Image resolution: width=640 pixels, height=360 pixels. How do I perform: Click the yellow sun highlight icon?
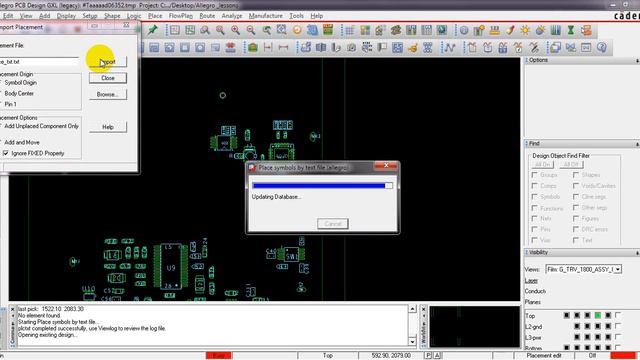(525, 30)
